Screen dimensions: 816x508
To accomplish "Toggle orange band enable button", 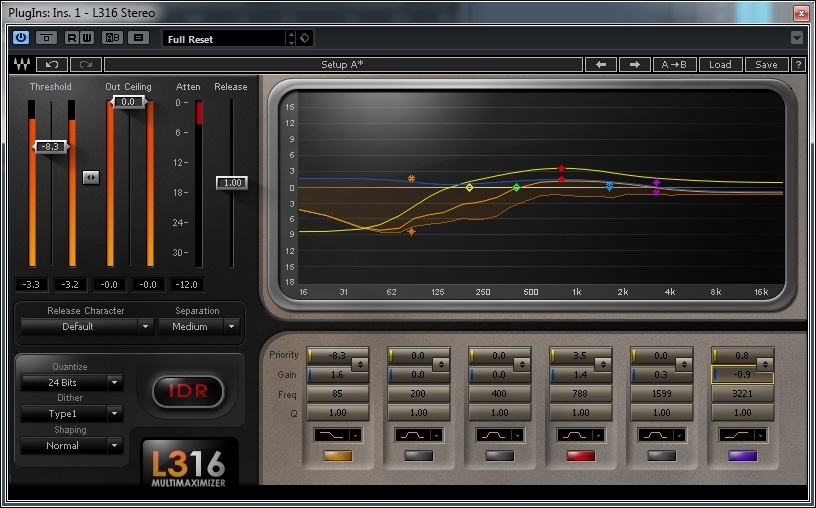I will 338,456.
